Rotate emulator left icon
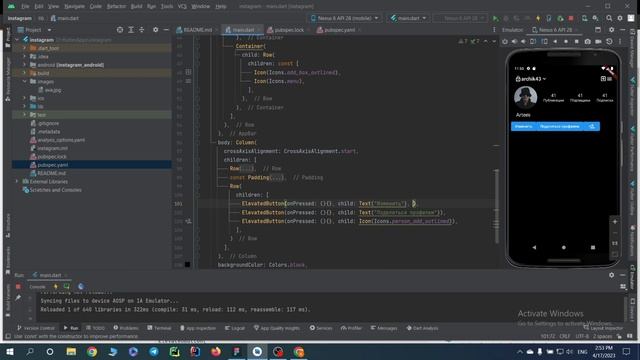This screenshot has height=360, width=640. tap(533, 42)
